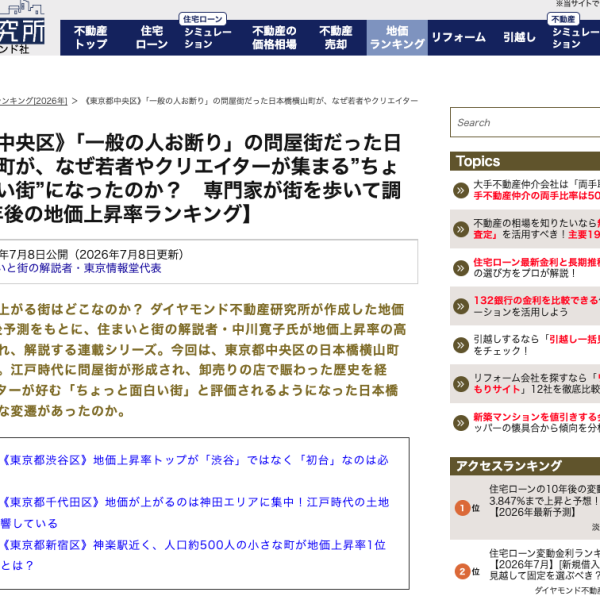Viewport: 600px width, 600px height.
Task: Click arrow icon beside 大手不動産仲介会社 topic
Action: pos(461,191)
